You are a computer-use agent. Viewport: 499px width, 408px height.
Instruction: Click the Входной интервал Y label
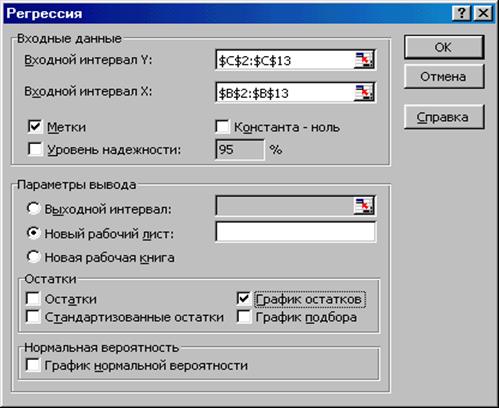coord(88,60)
